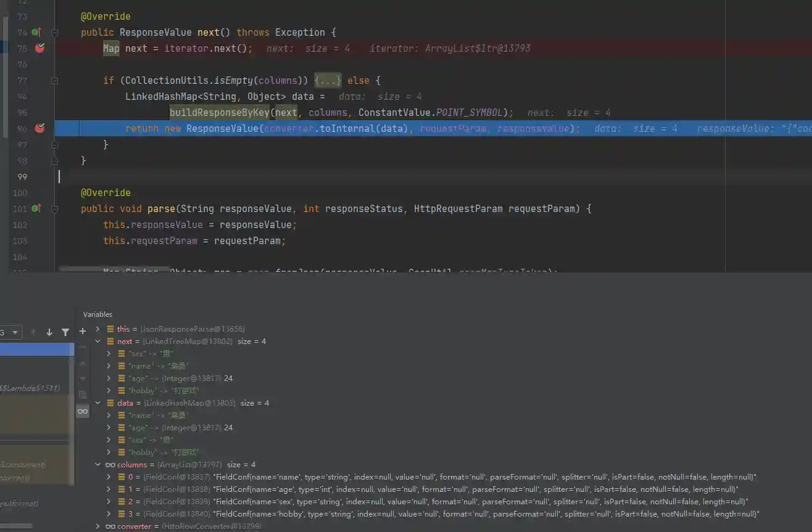Click 'CollectionUtils' on line 77
Image resolution: width=812 pixels, height=532 pixels.
[x=167, y=80]
